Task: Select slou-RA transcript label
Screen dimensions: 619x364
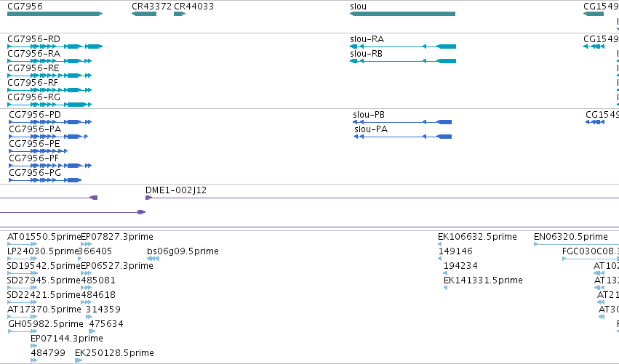Action: [x=367, y=39]
